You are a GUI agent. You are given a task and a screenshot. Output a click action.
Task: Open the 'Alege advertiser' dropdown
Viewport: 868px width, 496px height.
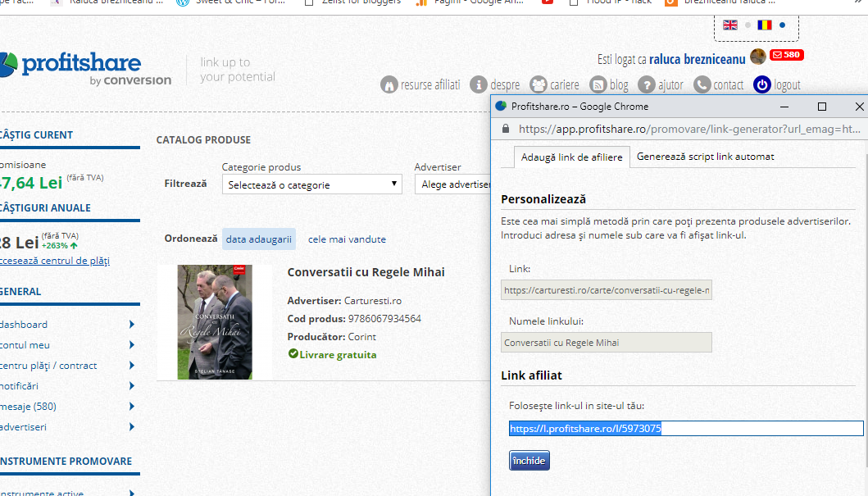coord(452,184)
